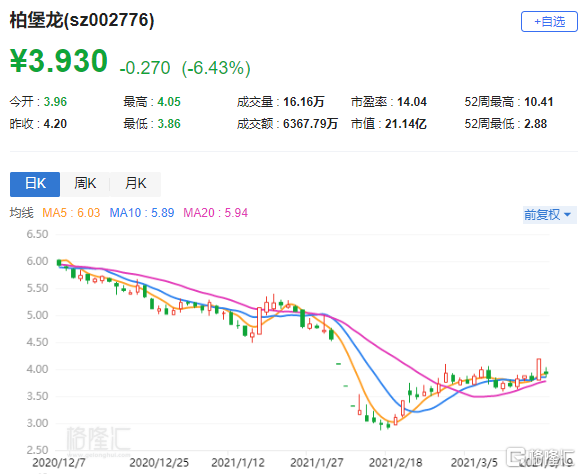
Task: Click the MA5 : 6.03 indicator label
Action: tap(71, 213)
